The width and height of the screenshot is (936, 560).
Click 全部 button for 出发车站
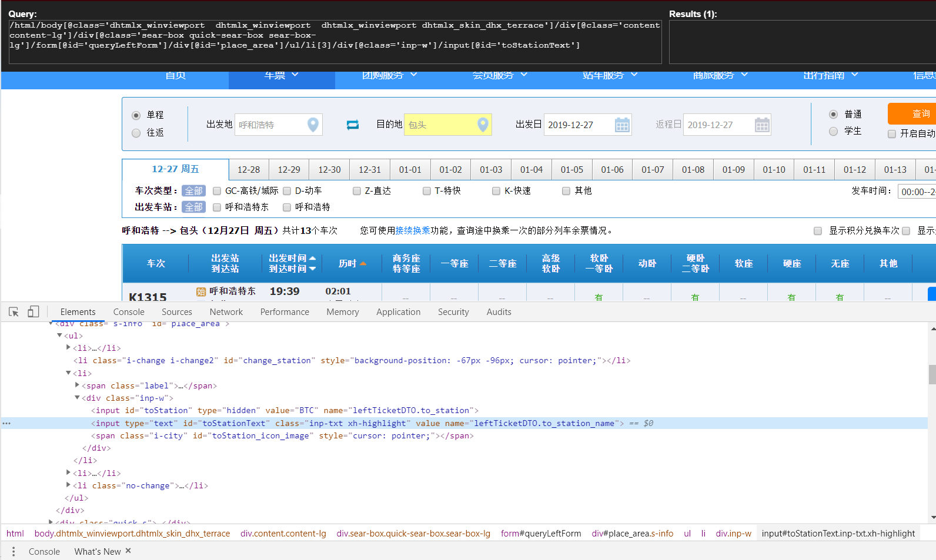pyautogui.click(x=194, y=207)
